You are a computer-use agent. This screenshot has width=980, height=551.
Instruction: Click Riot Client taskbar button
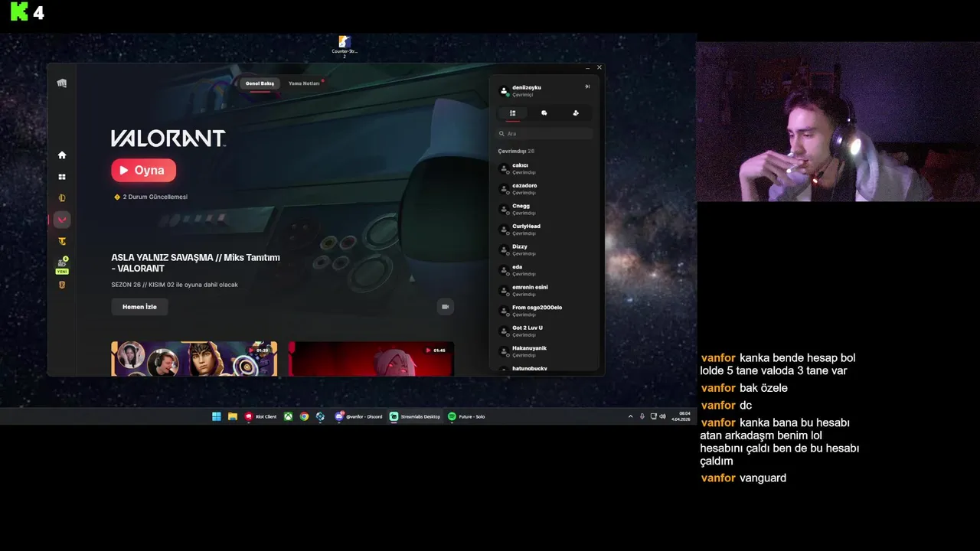tap(261, 416)
